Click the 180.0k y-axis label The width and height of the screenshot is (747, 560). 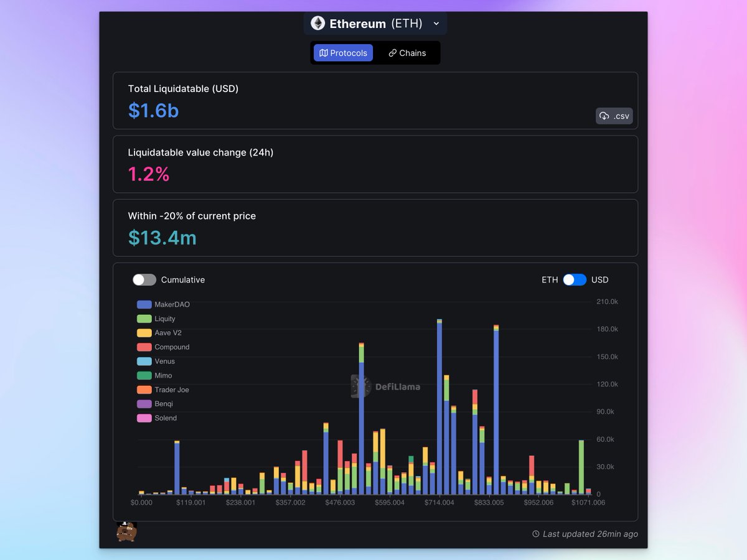(607, 329)
